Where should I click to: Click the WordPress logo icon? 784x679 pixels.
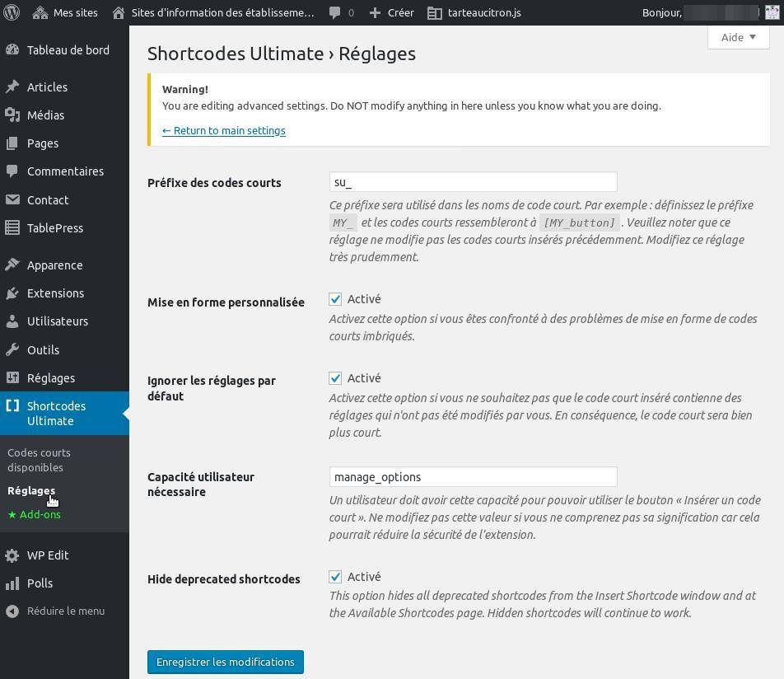click(12, 12)
